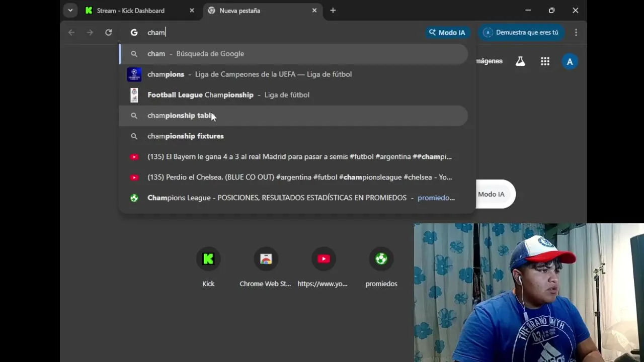Open a new tab with plus button
This screenshot has width=644, height=362.
pyautogui.click(x=333, y=11)
